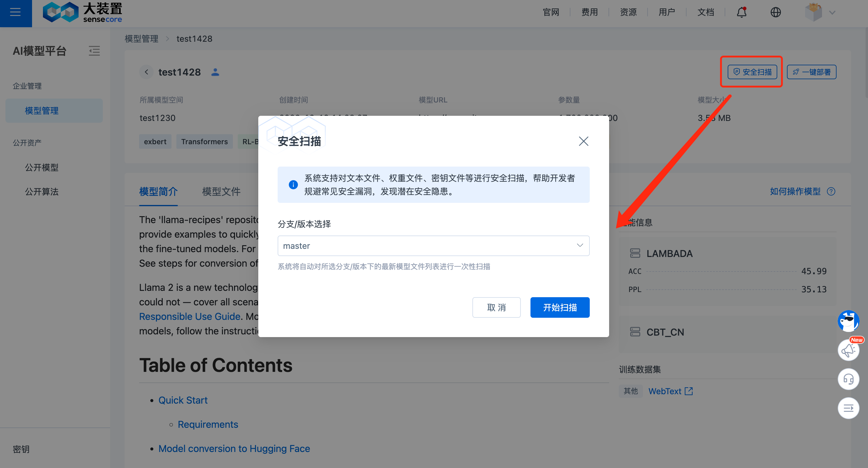The image size is (868, 468).
Task: Click the 安全扫描 button
Action: (x=752, y=72)
